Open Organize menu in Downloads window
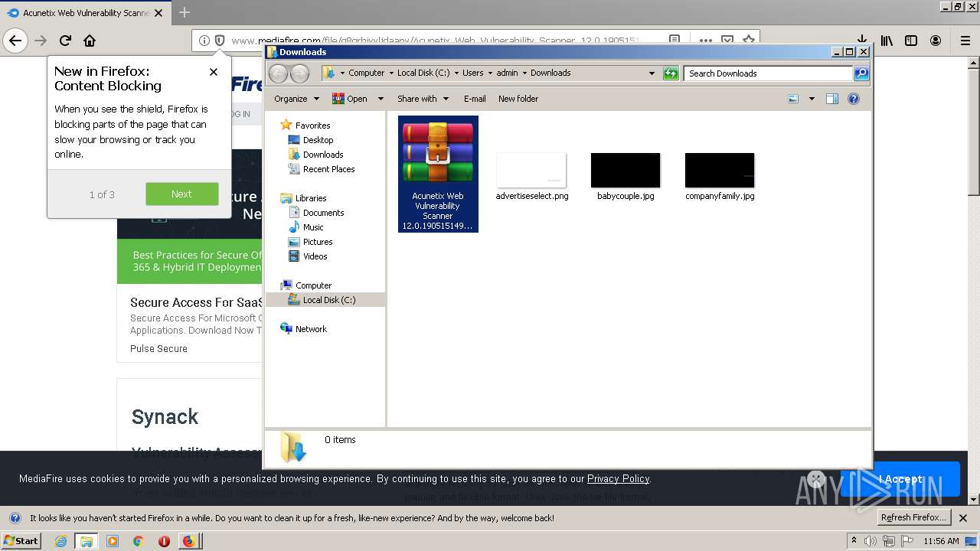The image size is (980, 551). [296, 99]
